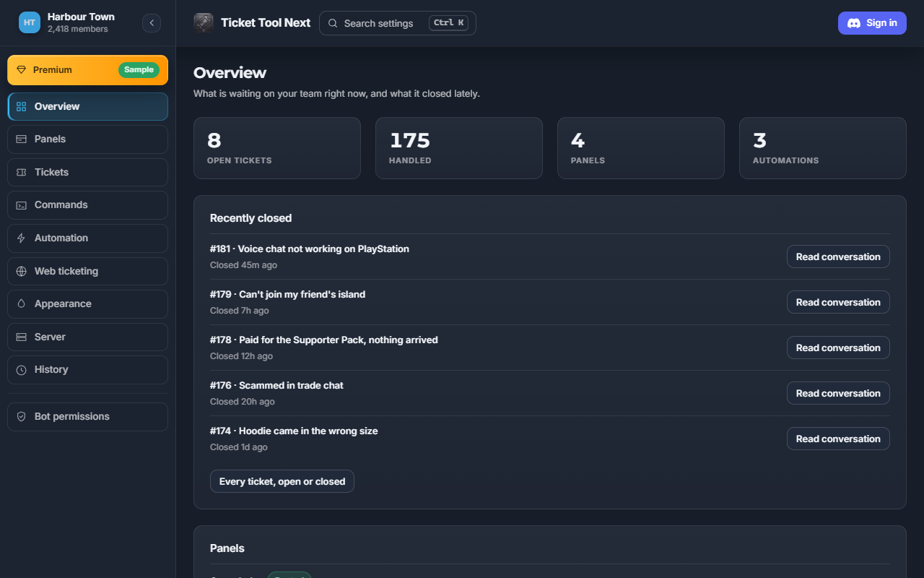Click the 3 Automations stat card

tap(823, 148)
